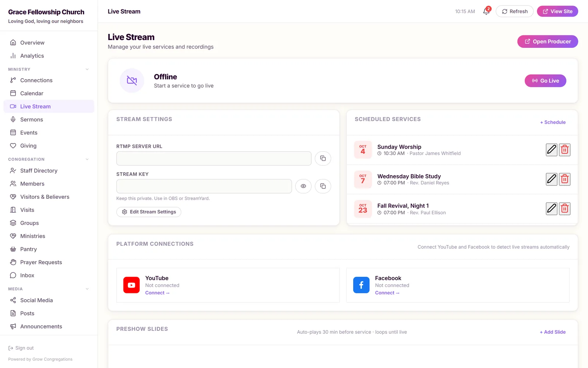Go to Announcements page
The image size is (588, 368).
(49, 326)
